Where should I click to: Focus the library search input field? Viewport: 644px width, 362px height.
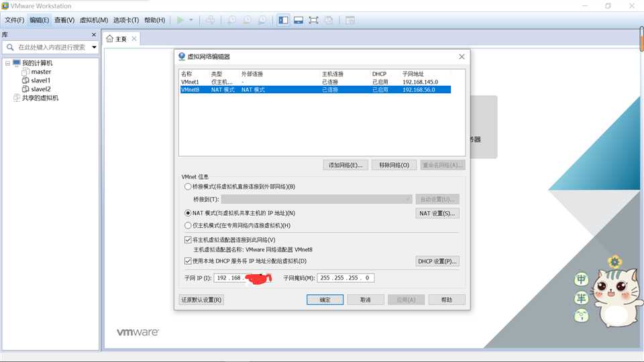point(52,47)
